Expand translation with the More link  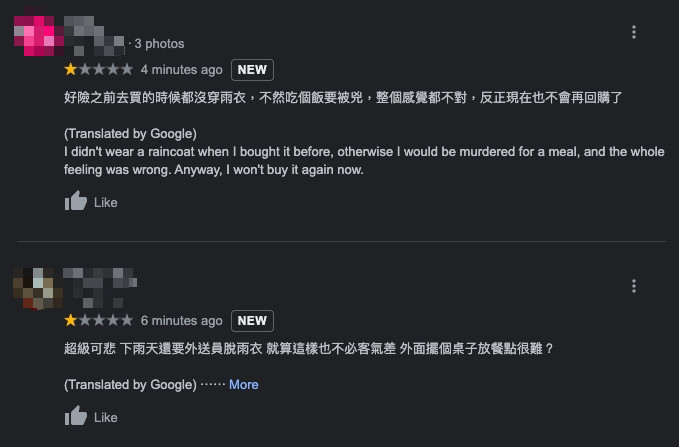pyautogui.click(x=243, y=384)
